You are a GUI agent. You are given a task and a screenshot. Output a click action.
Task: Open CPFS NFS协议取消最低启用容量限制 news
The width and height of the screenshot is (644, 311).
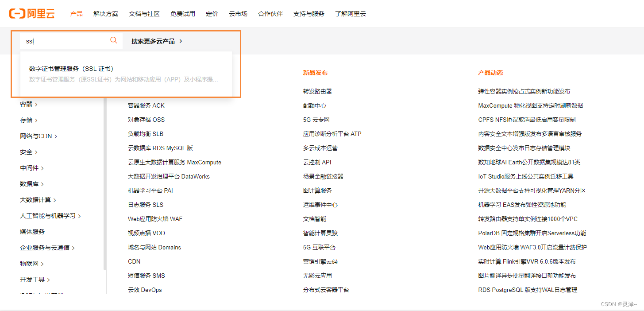point(527,120)
